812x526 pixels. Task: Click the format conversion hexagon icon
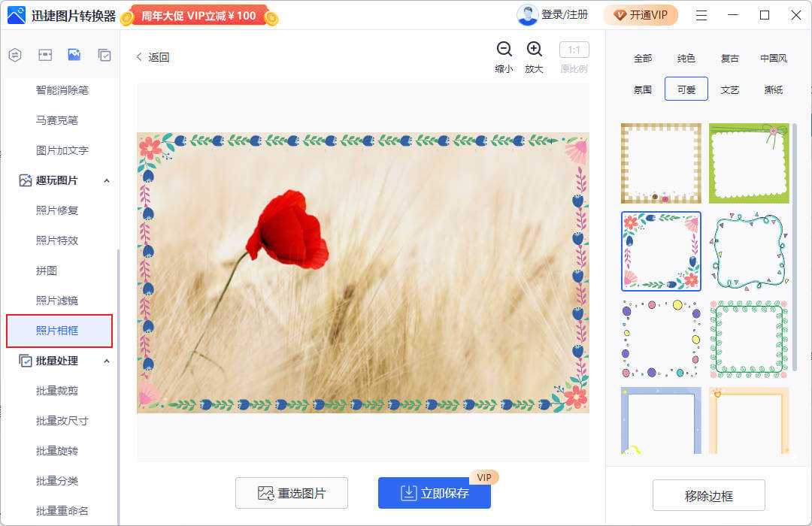click(x=15, y=55)
